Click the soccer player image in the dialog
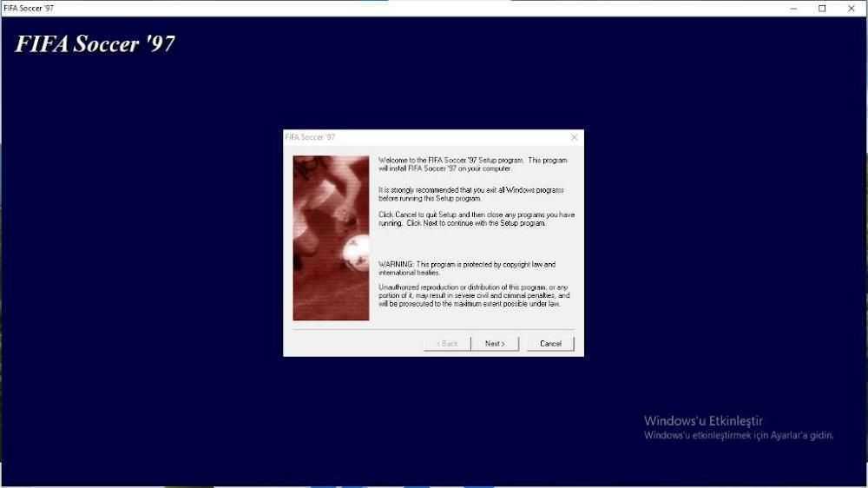The width and height of the screenshot is (868, 488). [331, 238]
